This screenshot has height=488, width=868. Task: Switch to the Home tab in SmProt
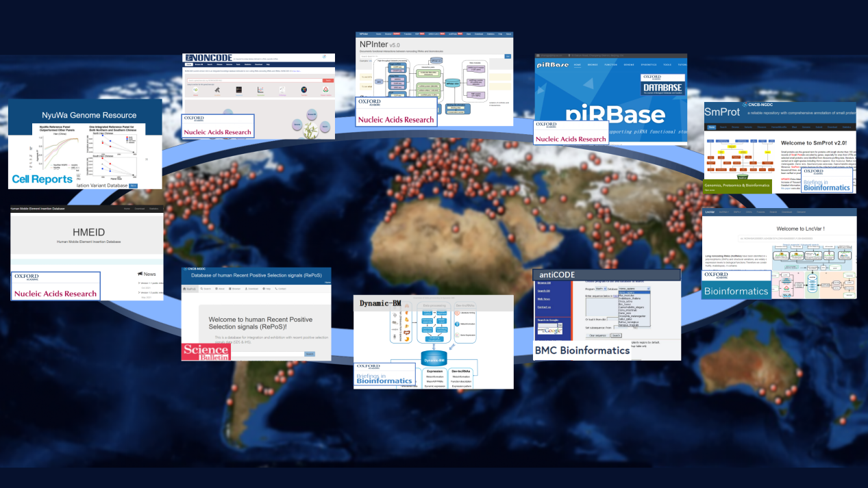point(712,127)
